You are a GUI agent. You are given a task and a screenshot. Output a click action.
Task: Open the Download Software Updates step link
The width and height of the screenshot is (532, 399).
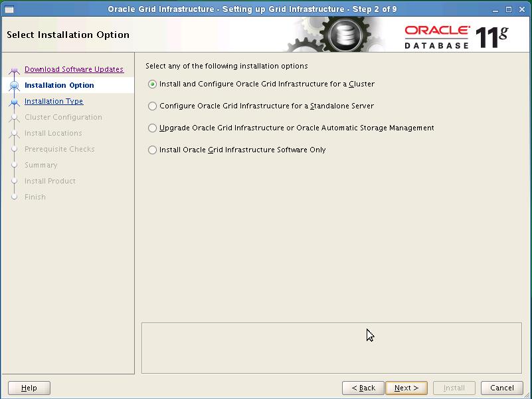74,69
